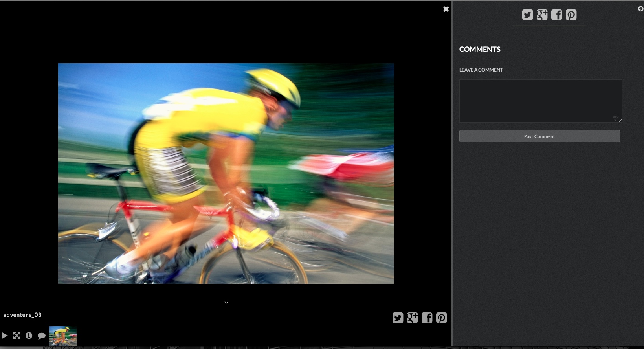The height and width of the screenshot is (349, 644).
Task: Show image info with the info icon
Action: [29, 336]
